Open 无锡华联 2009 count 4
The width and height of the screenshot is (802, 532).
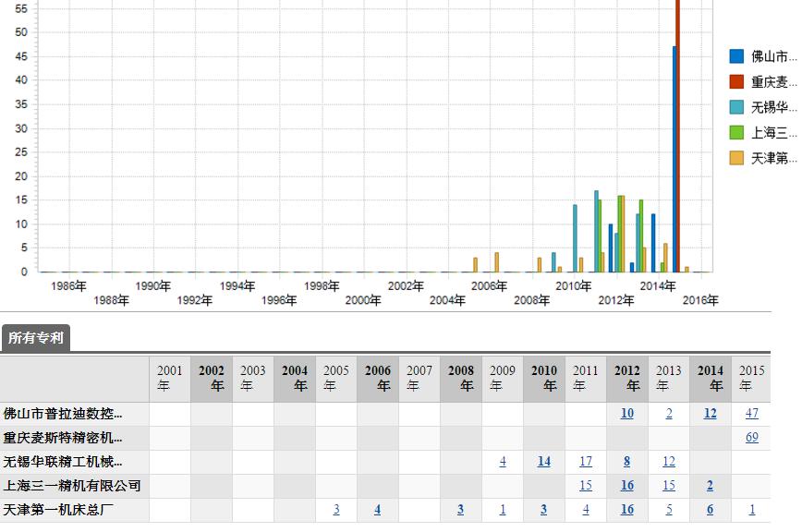tap(503, 462)
